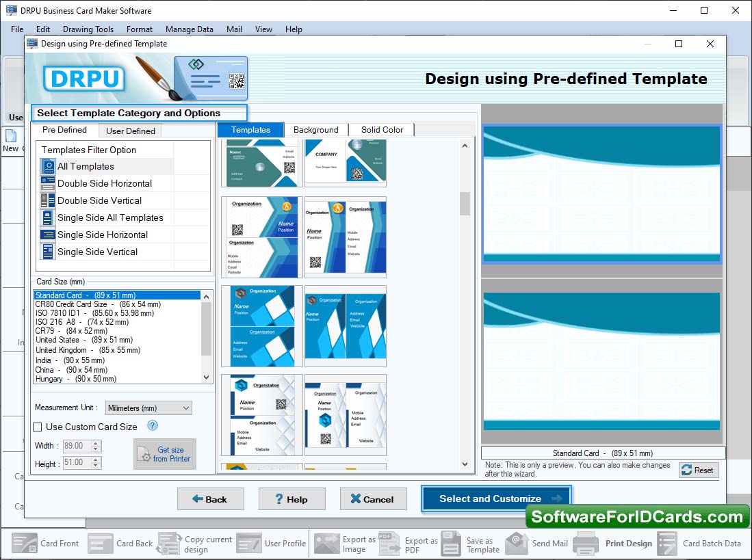
Task: Choose the Double Side Horizontal filter icon
Action: pos(47,183)
